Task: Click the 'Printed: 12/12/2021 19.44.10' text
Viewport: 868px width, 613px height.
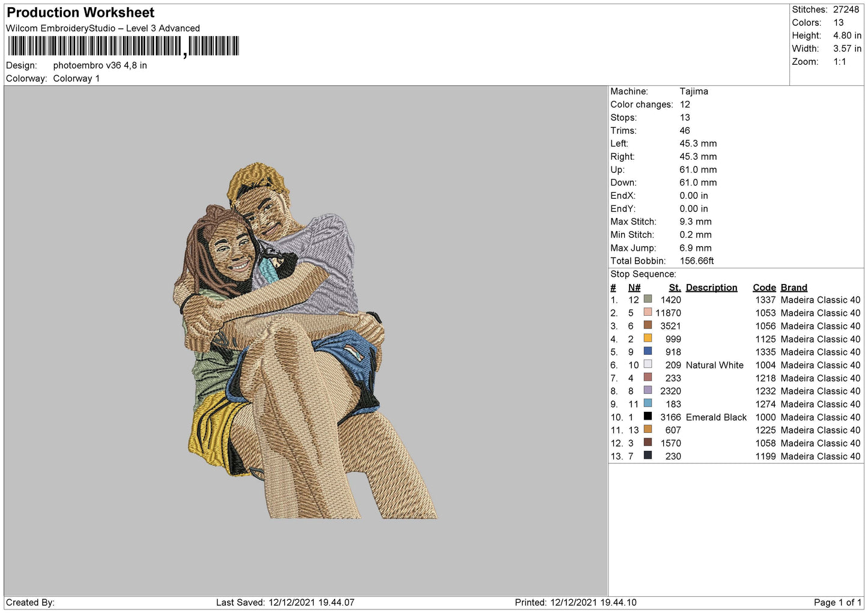Action: pyautogui.click(x=575, y=602)
